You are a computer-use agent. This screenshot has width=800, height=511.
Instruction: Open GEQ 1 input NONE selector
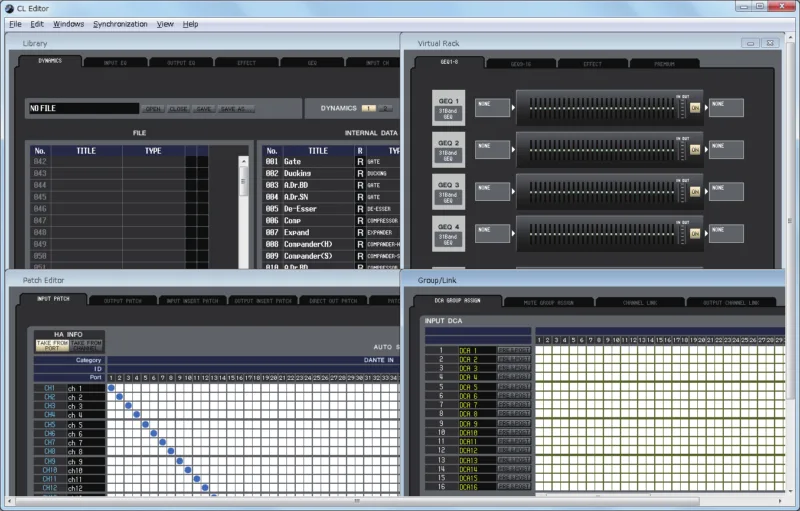(492, 108)
